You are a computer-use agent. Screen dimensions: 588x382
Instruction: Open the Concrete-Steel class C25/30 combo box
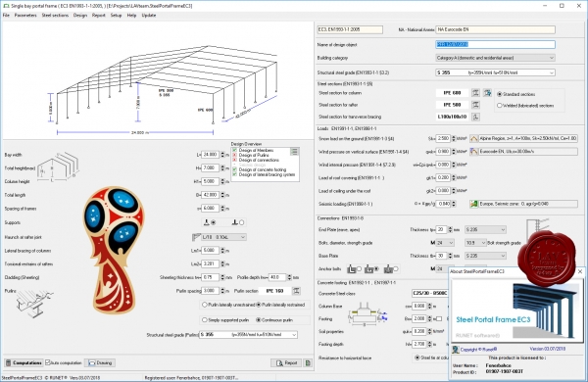[430, 293]
